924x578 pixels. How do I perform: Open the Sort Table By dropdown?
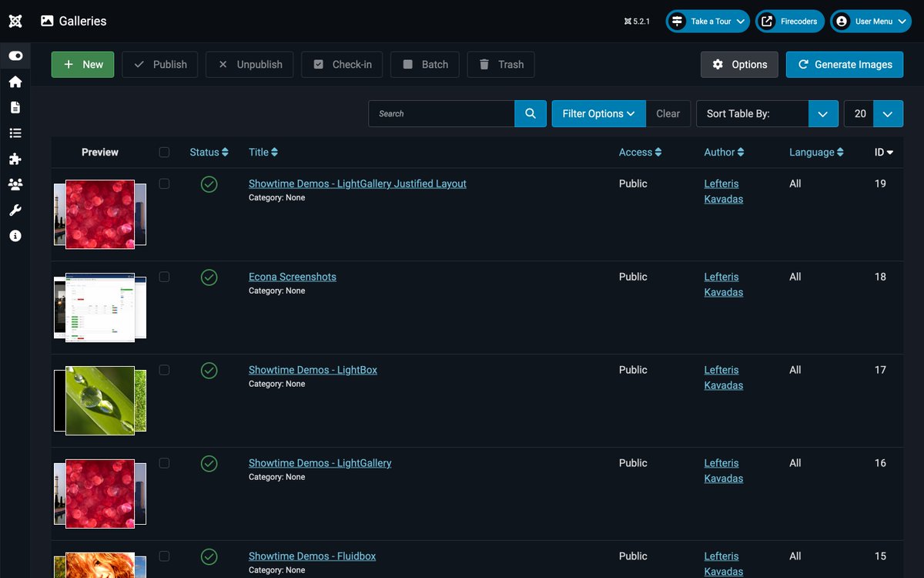[x=767, y=113]
